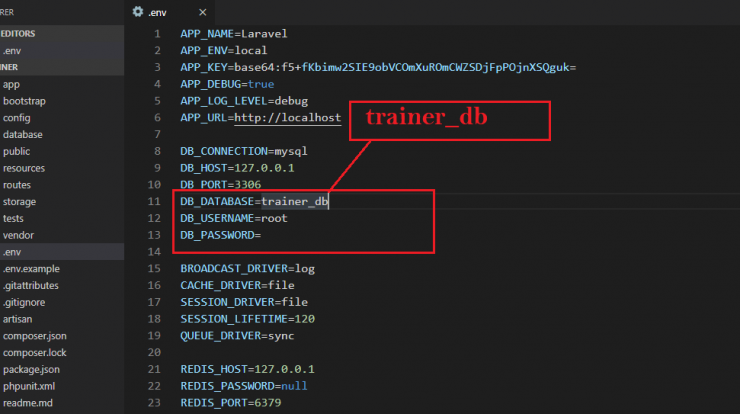Open the readme.md file

click(28, 403)
